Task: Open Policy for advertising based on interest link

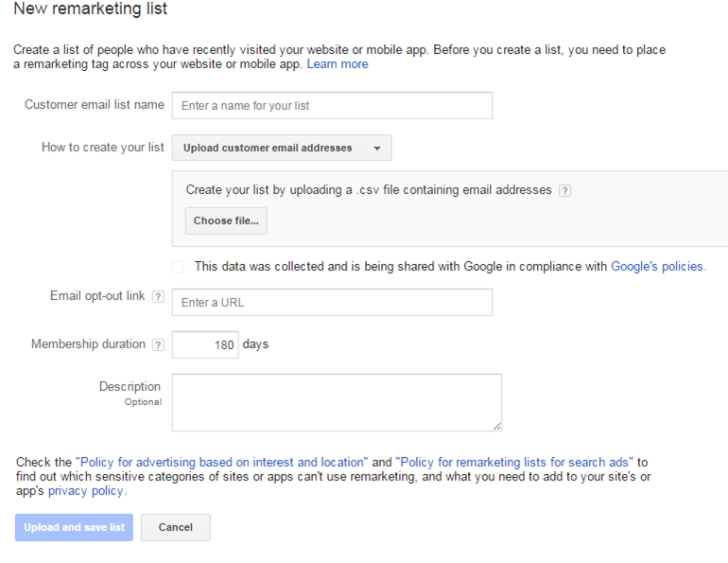Action: [x=221, y=463]
